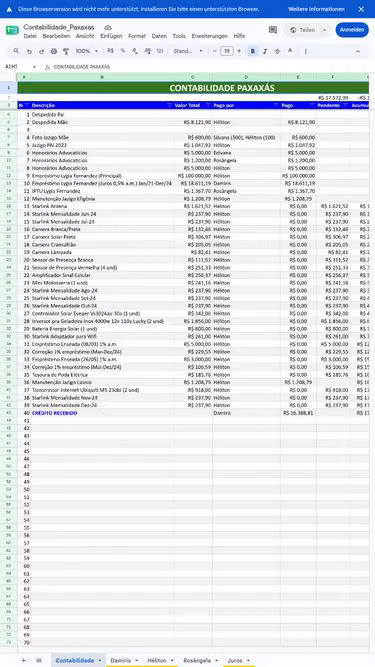This screenshot has width=375, height=667.
Task: Click the font size field
Action: coord(227,51)
